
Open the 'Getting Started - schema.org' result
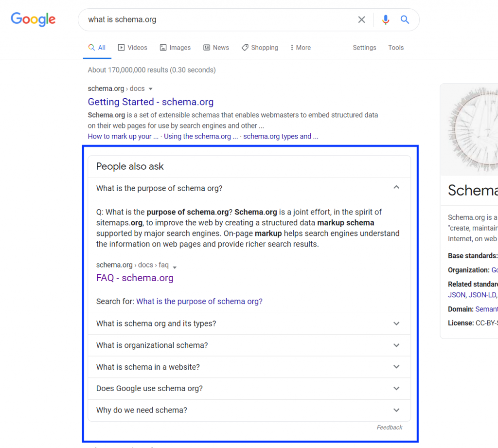point(151,102)
